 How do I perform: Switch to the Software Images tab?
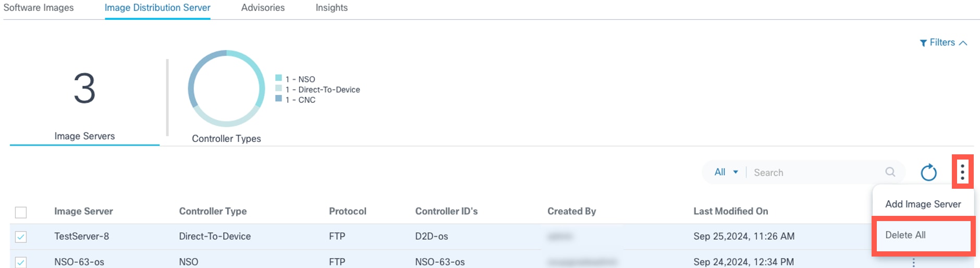coord(39,8)
